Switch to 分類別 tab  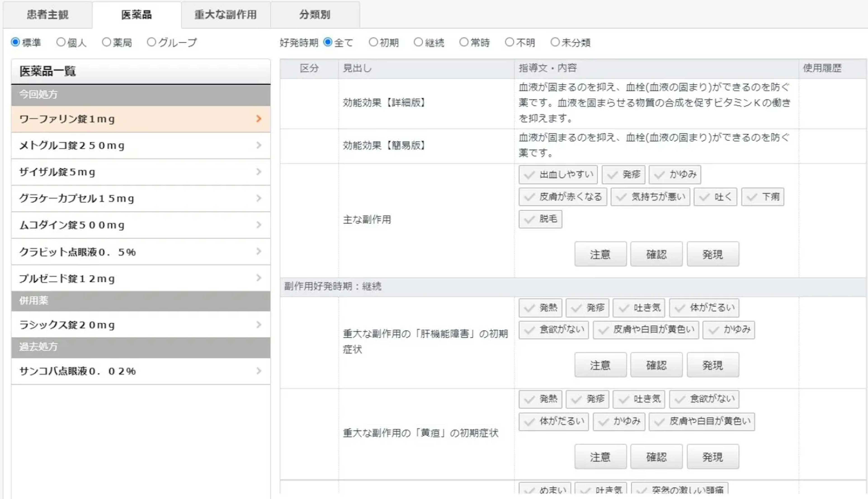pos(315,15)
